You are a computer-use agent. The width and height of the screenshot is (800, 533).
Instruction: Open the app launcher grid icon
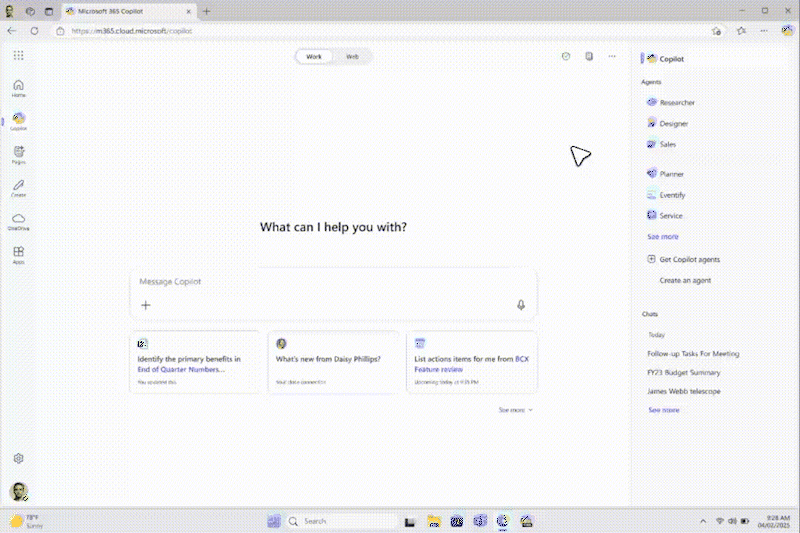tap(18, 55)
